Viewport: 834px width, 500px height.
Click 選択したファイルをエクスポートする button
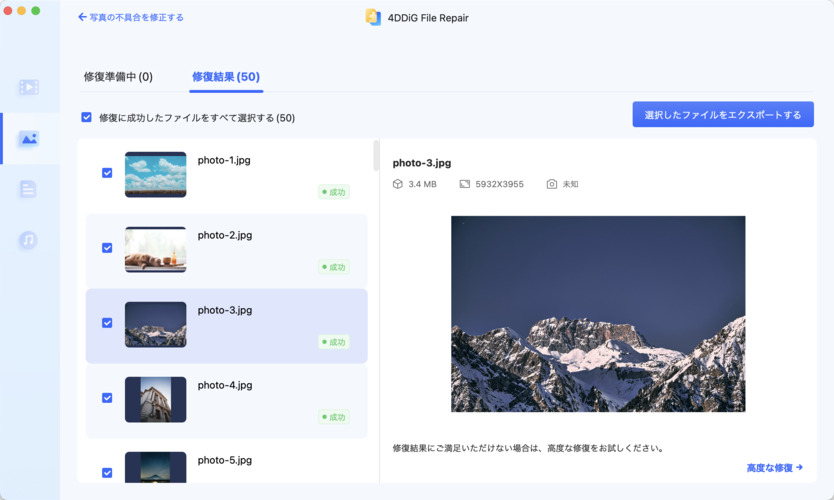[723, 114]
